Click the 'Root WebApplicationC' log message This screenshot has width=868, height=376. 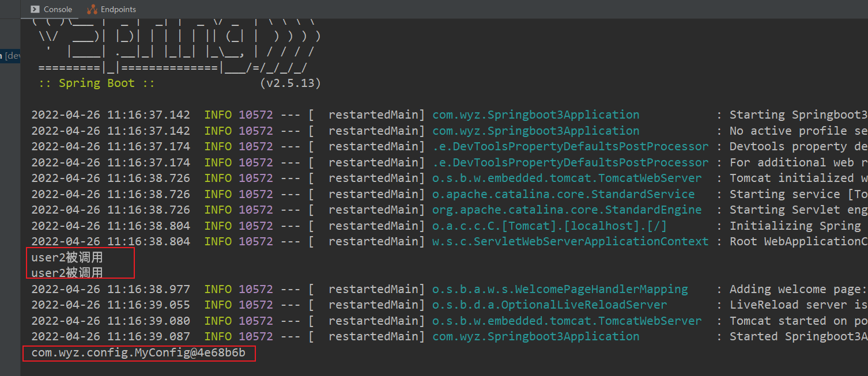click(x=799, y=241)
